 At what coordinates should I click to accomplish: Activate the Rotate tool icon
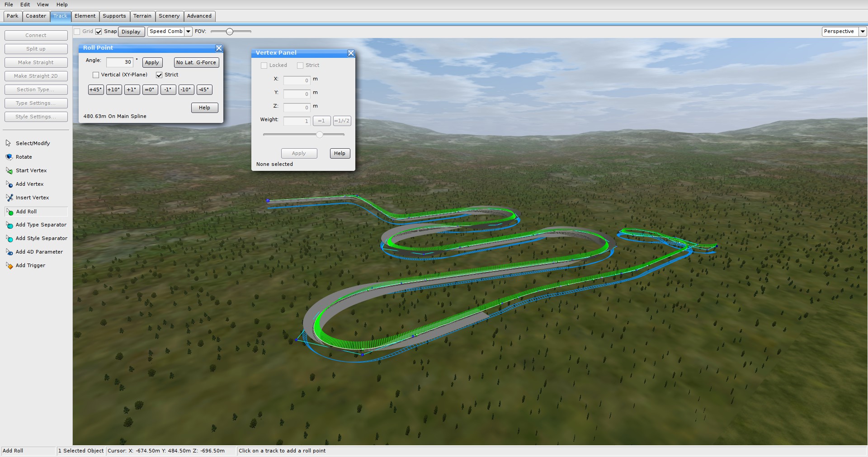(9, 157)
